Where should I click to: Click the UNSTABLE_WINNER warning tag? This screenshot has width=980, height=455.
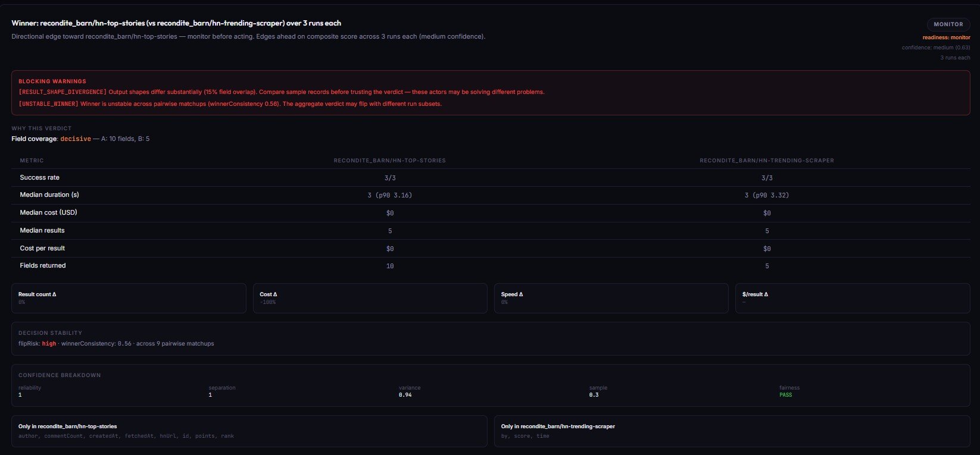(x=48, y=104)
